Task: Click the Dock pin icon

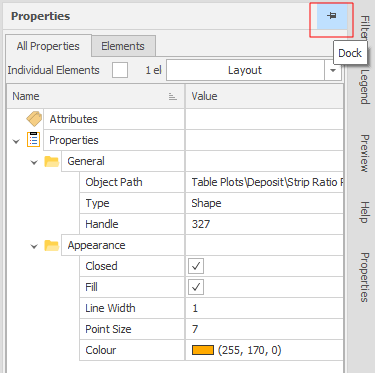Action: 332,16
